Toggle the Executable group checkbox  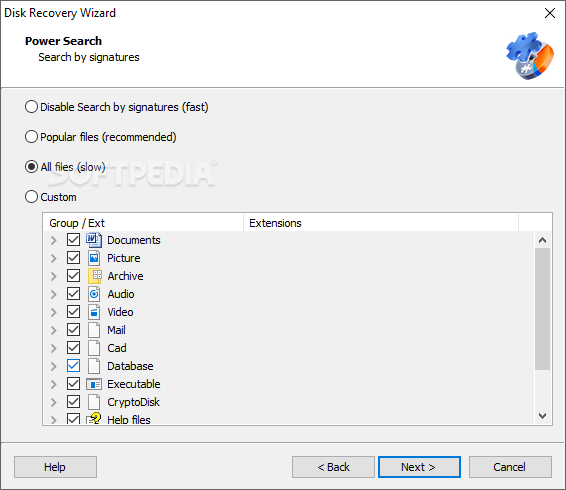73,383
